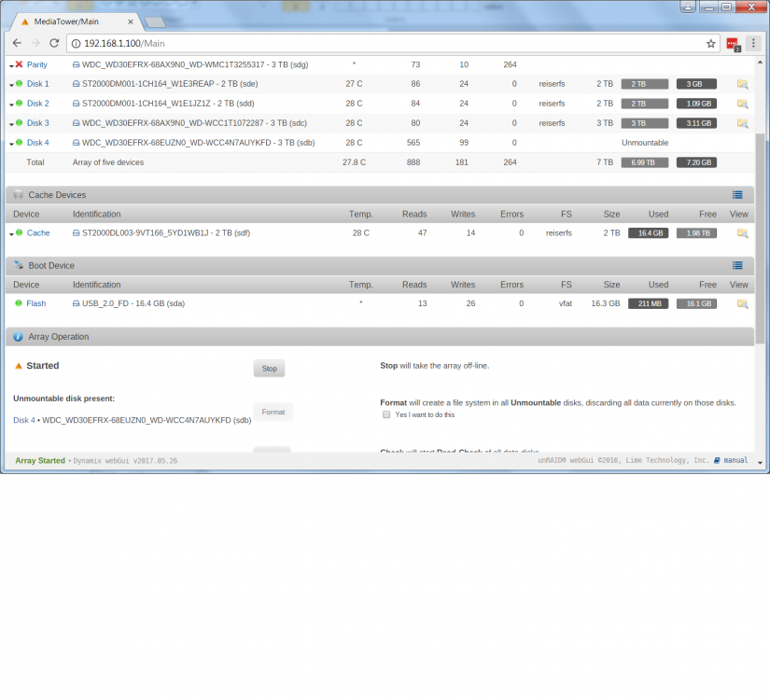Image resolution: width=770 pixels, height=700 pixels.
Task: Click the Format button
Action: [x=273, y=412]
